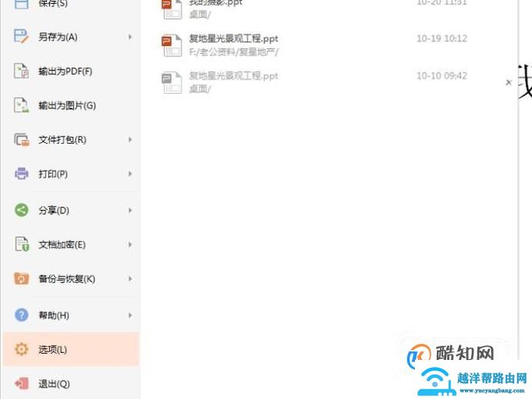The height and width of the screenshot is (399, 532).
Task: Select the 退出(Q) menu entry
Action: pyautogui.click(x=71, y=383)
